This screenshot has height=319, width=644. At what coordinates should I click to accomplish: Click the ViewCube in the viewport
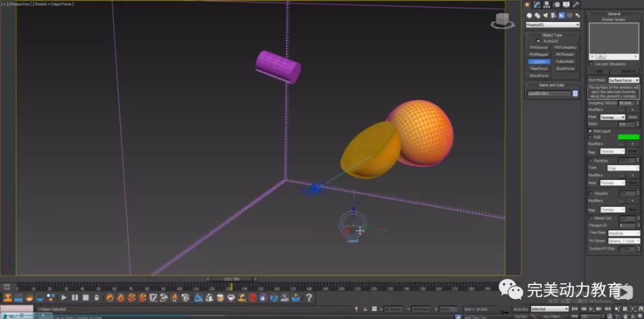click(502, 22)
